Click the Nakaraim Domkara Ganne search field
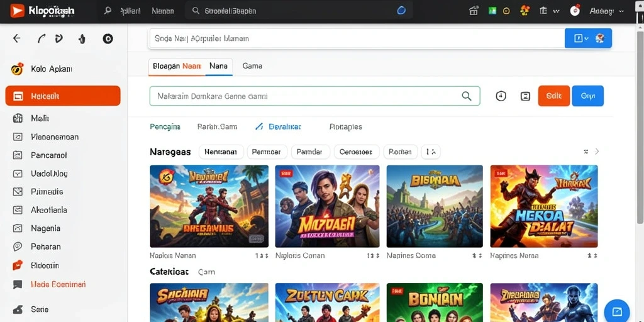Viewport: 644px width, 322px height. 314,96
